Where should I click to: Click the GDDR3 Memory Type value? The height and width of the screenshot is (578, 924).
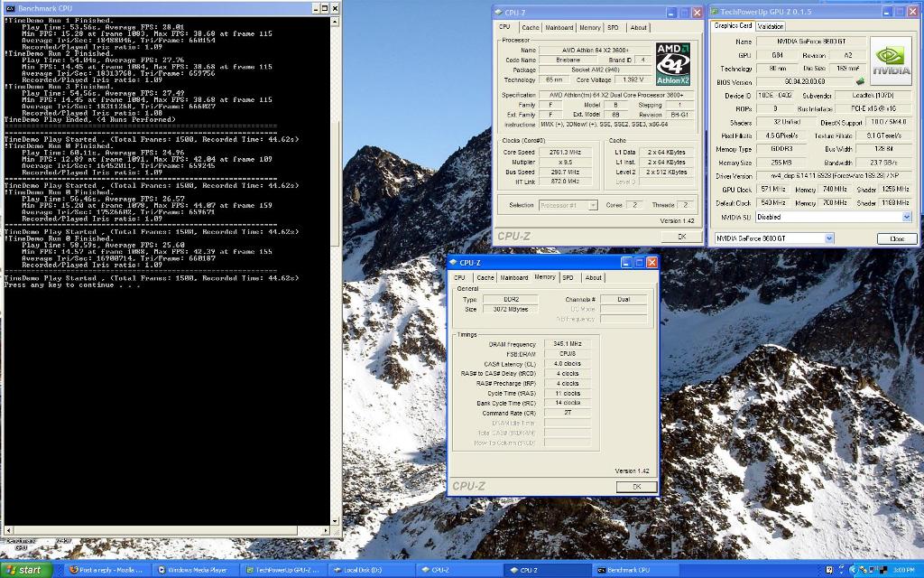coord(781,149)
